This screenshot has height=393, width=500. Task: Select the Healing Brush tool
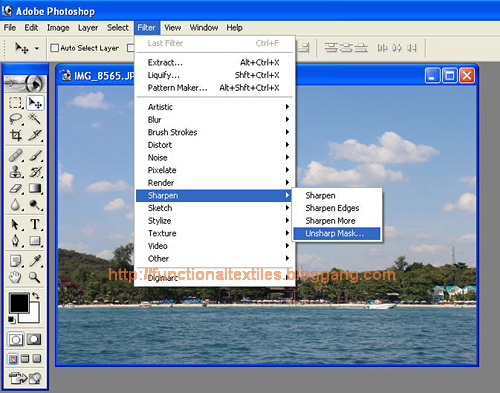tap(15, 156)
